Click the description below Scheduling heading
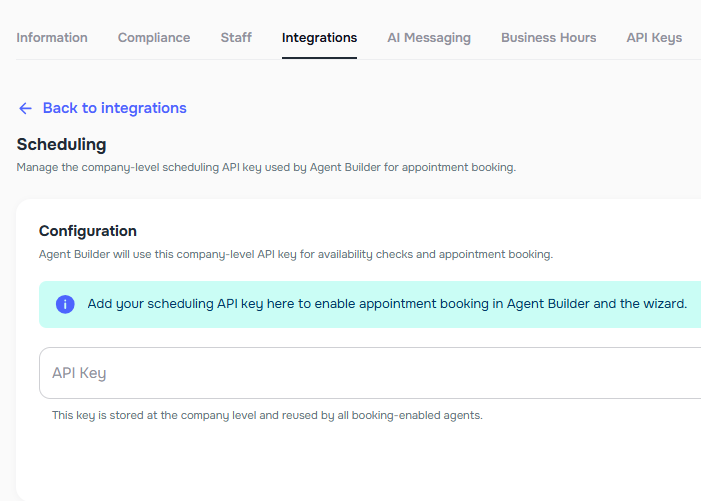The height and width of the screenshot is (501, 701). (266, 167)
